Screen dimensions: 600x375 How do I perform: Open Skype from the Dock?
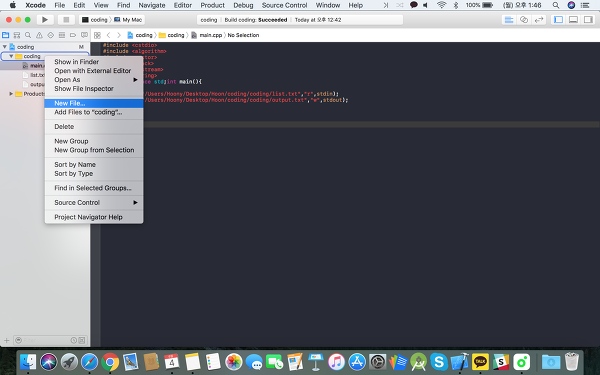pos(439,362)
